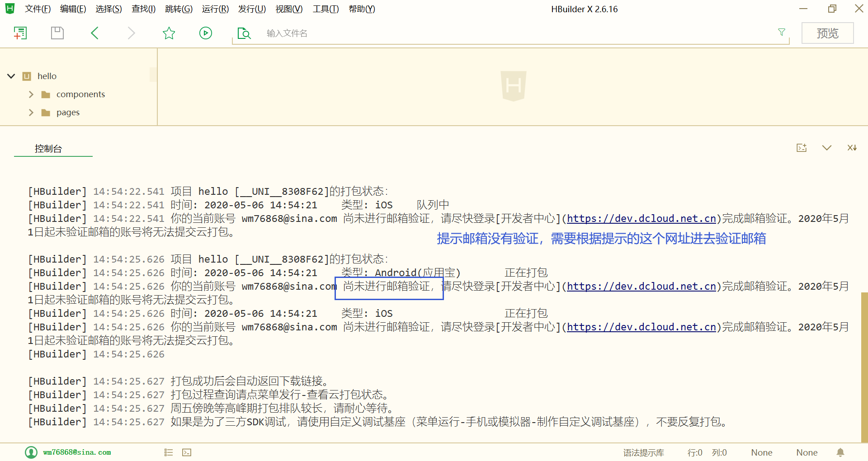Click the funnel filter icon
Screen dimensions: 868x461
tap(782, 32)
